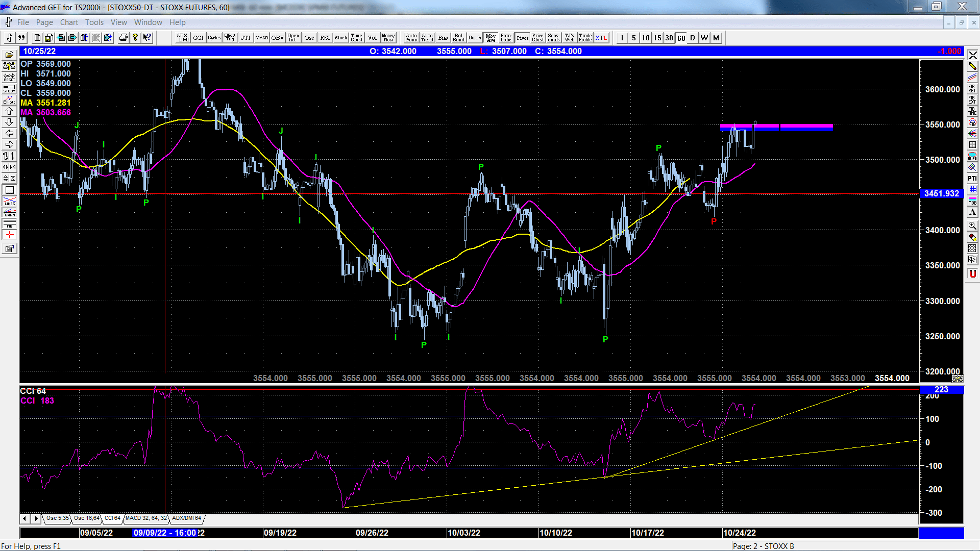The image size is (980, 551).
Task: Toggle the Bol Band study button
Action: coord(458,38)
